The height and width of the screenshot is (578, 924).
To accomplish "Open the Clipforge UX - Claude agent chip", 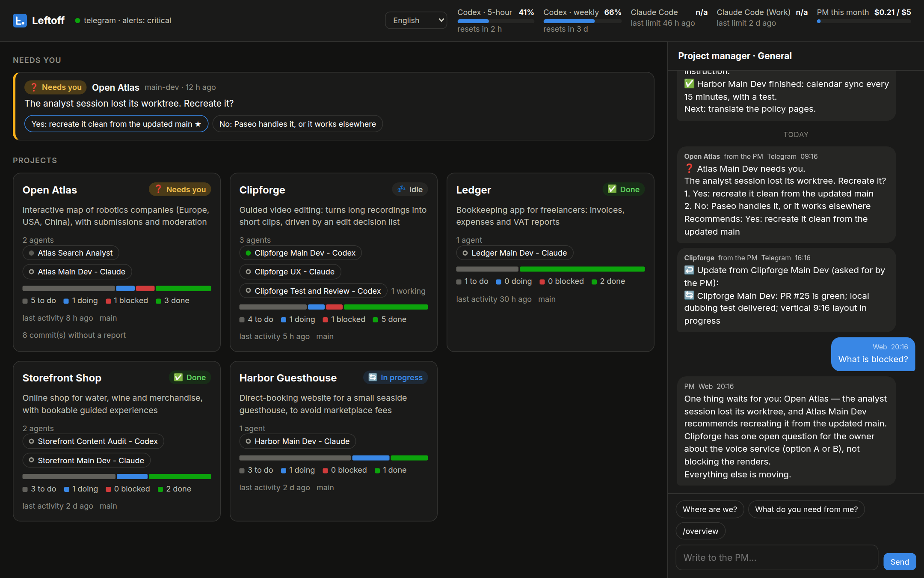I will (x=290, y=271).
